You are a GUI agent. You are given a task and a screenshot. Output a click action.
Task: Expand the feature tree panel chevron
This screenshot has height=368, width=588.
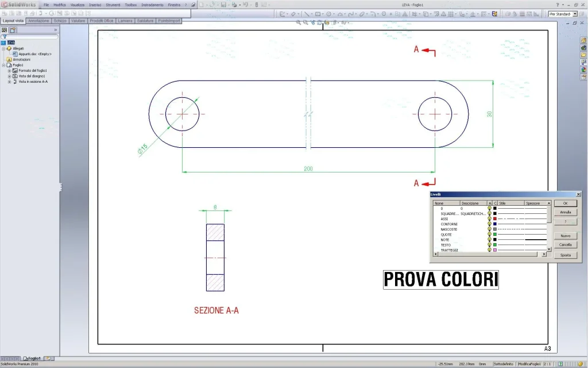(56, 30)
